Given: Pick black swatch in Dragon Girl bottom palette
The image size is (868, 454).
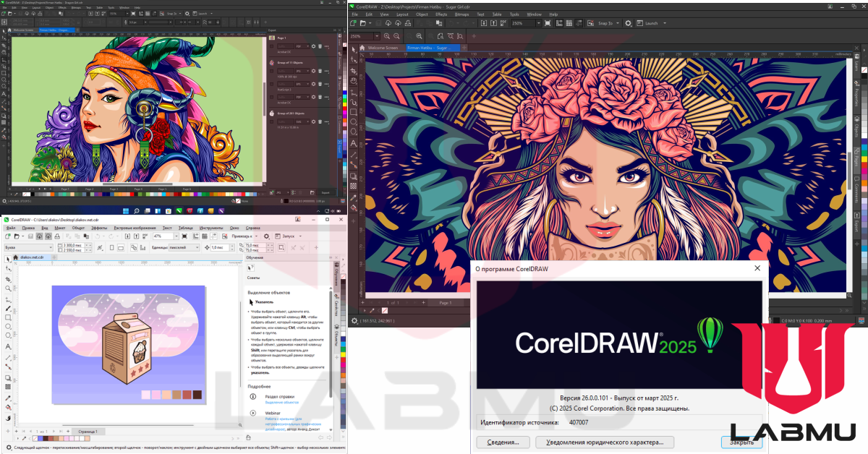Looking at the screenshot, I should coord(33,194).
